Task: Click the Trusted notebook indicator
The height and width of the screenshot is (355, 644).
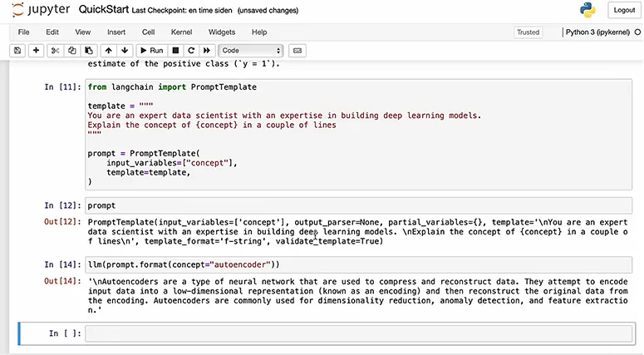Action: 528,32
